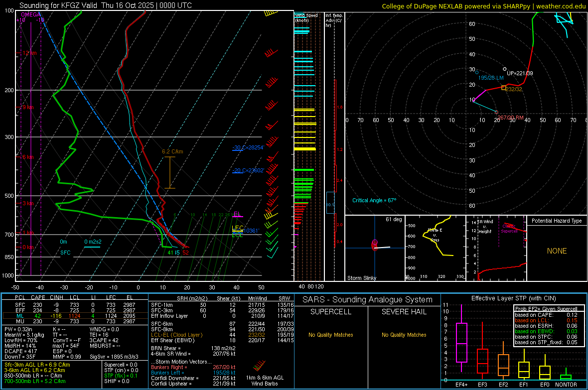Screen dimensions: 588x390
Task: Click the orange 'LCL-EL (Cloud Layer)' row
Action: (x=222, y=335)
